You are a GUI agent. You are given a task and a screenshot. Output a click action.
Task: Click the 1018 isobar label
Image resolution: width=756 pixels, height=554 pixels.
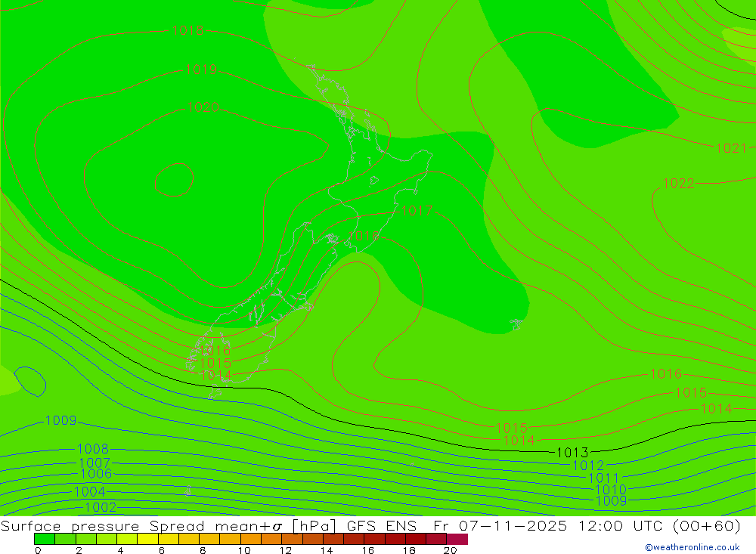click(x=188, y=30)
